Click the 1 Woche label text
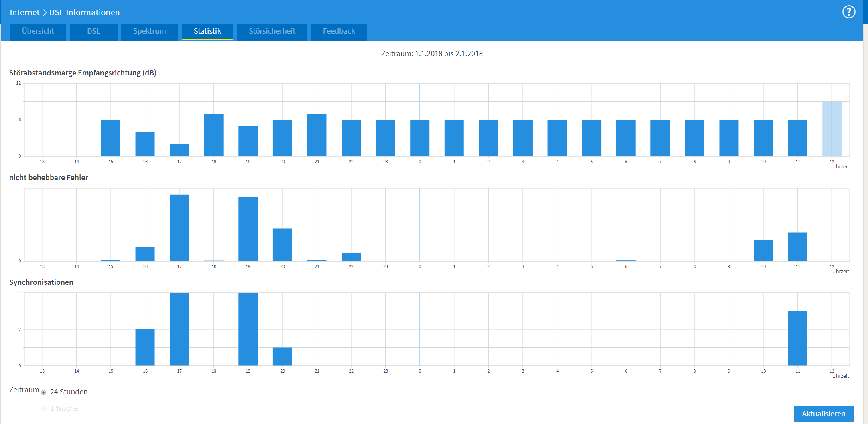The width and height of the screenshot is (868, 424). coord(64,408)
